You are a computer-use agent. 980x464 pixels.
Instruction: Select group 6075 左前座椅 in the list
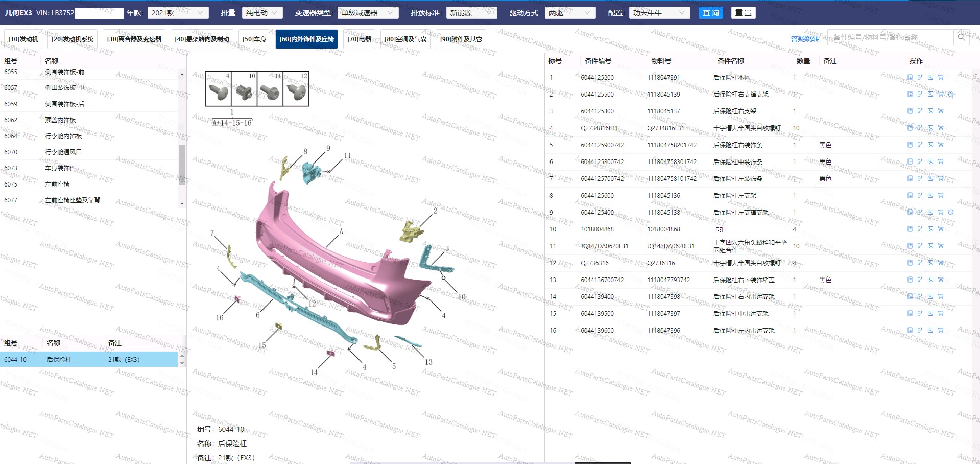(57, 184)
